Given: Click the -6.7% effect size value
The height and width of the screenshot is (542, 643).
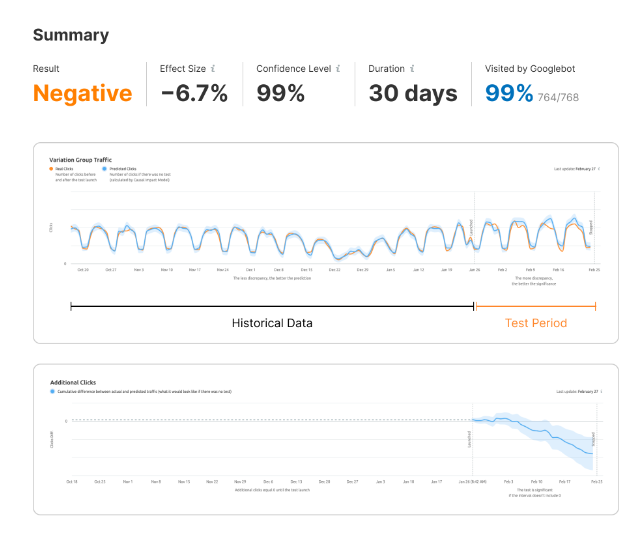Looking at the screenshot, I should pyautogui.click(x=194, y=94).
